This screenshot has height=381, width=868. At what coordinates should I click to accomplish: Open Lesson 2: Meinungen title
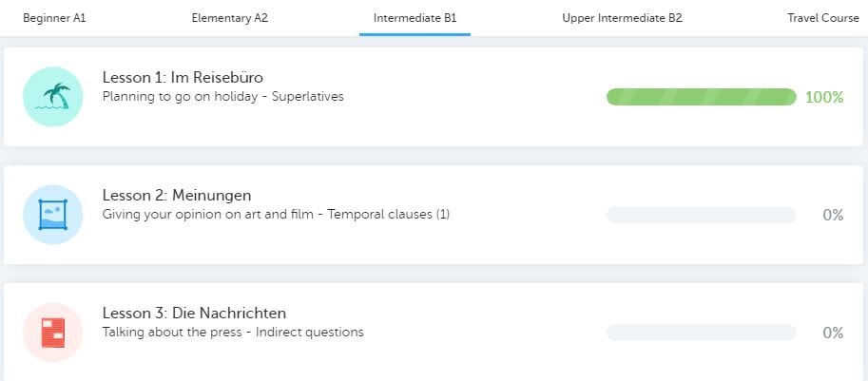coord(177,196)
